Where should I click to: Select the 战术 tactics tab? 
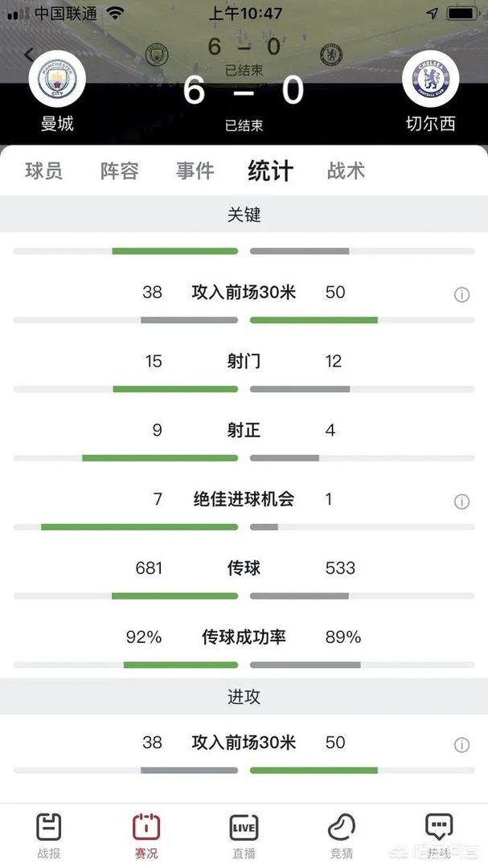click(x=346, y=171)
